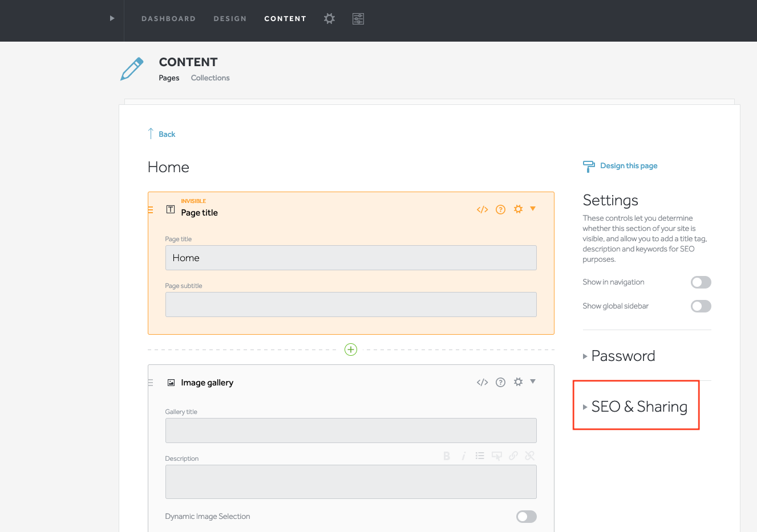The height and width of the screenshot is (532, 757).
Task: Open settings gear in top navigation bar
Action: click(x=329, y=19)
